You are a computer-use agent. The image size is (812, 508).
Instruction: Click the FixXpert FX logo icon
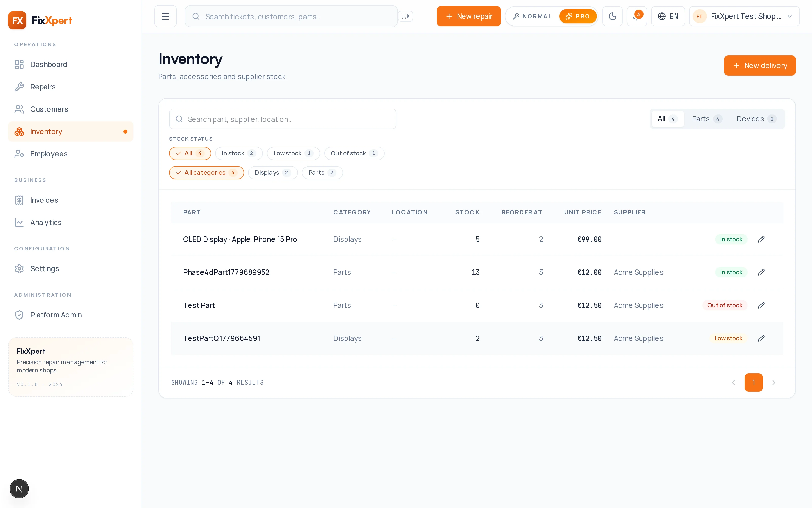(x=17, y=20)
